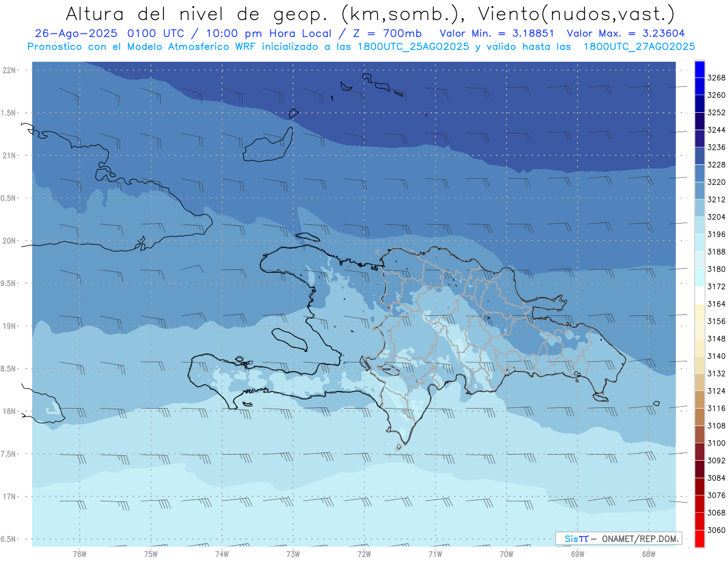The height and width of the screenshot is (562, 728).
Task: Click the 3204 legend value
Action: (x=716, y=217)
